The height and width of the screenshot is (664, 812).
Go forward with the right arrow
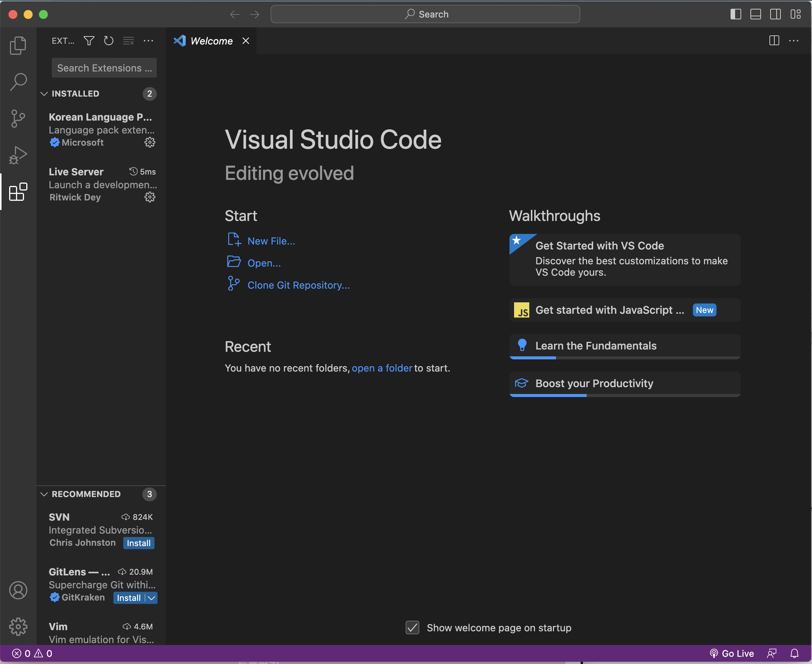pyautogui.click(x=255, y=14)
